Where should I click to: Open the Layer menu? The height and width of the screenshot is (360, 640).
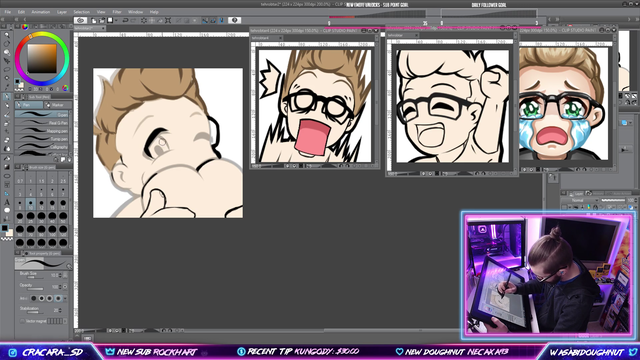pos(62,12)
